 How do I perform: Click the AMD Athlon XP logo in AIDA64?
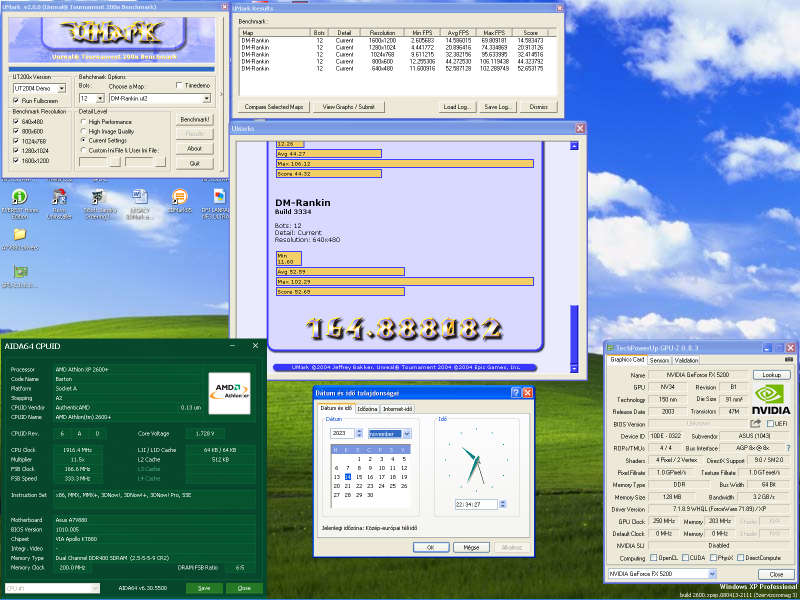click(229, 392)
